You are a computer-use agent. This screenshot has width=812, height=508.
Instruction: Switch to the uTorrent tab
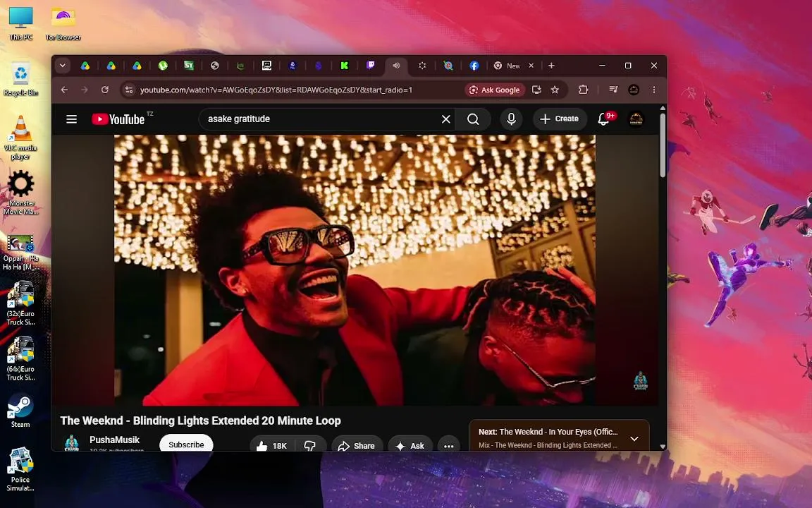tap(163, 66)
